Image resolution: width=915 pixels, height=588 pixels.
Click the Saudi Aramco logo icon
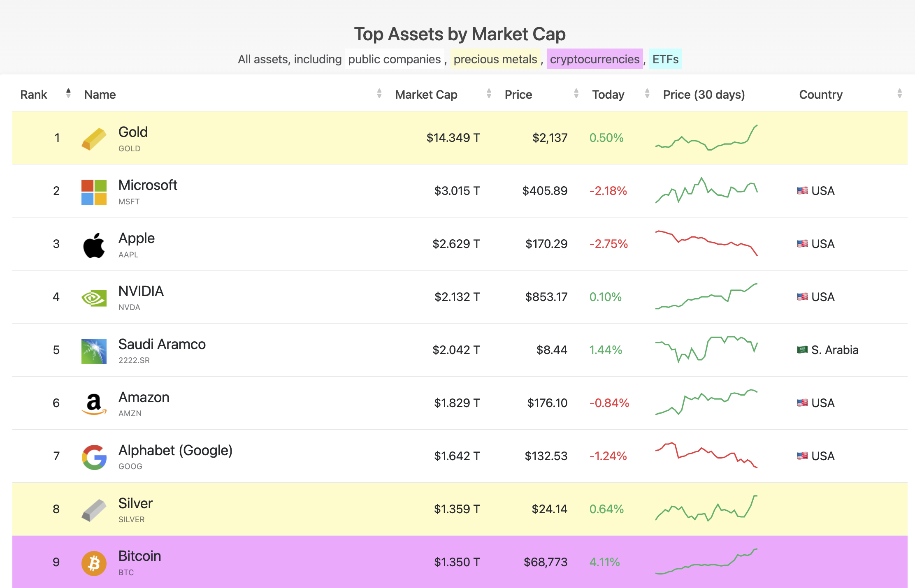(94, 351)
